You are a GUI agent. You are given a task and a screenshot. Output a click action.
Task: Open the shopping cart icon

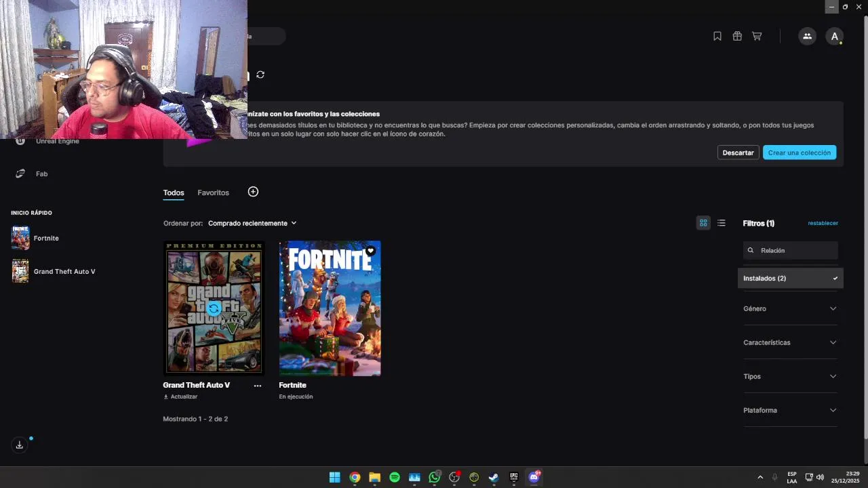[x=757, y=36]
